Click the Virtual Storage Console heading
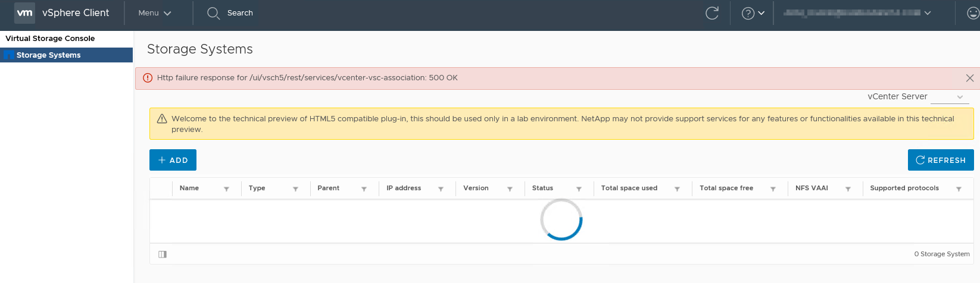This screenshot has width=980, height=283. 50,38
